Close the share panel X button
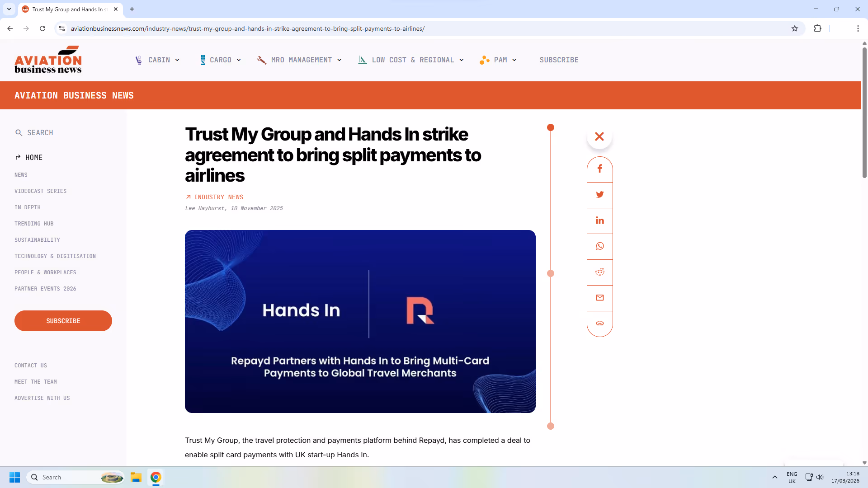The height and width of the screenshot is (488, 868). tap(599, 136)
